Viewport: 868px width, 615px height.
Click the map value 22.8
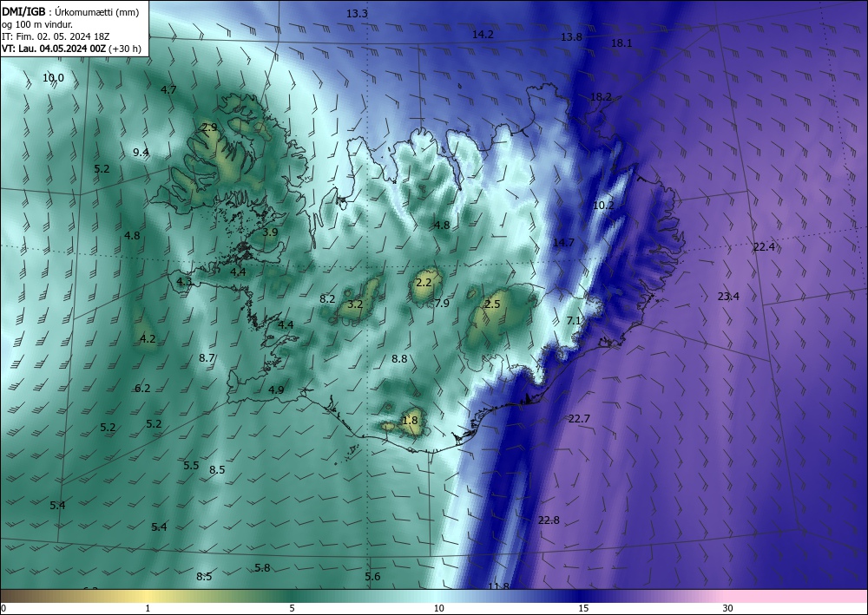coord(549,520)
